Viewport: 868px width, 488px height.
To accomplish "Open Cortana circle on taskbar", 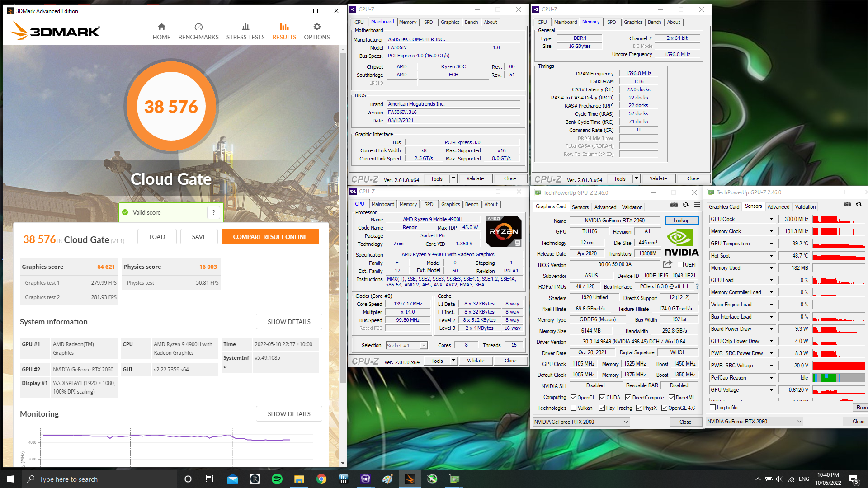I will pyautogui.click(x=188, y=479).
